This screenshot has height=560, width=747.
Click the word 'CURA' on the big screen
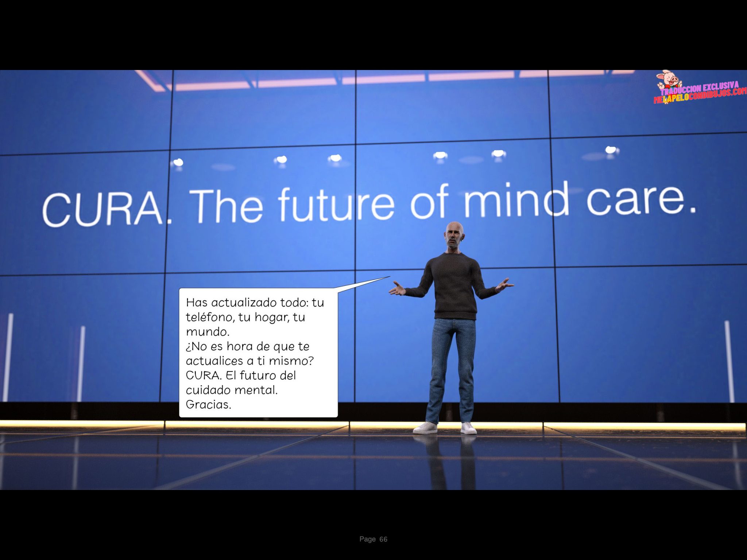click(x=103, y=209)
